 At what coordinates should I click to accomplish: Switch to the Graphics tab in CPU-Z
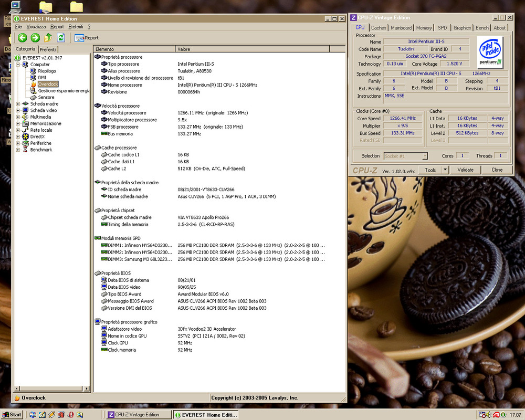(x=462, y=28)
